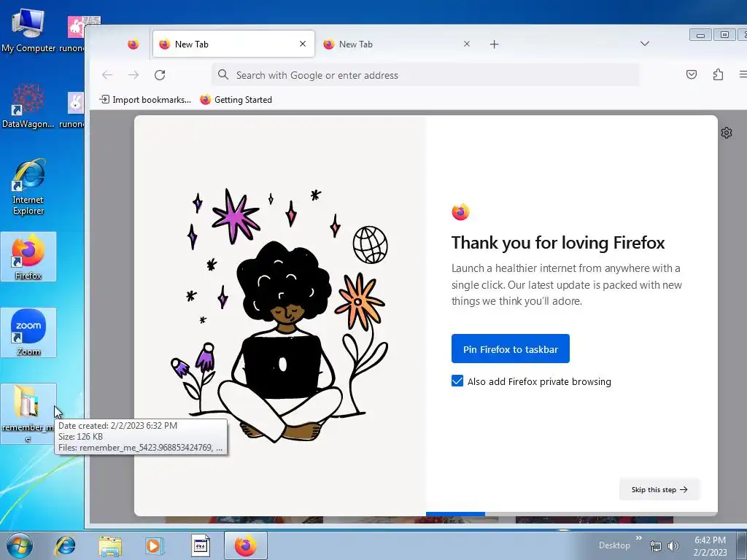747x560 pixels.
Task: Click the Thank you for loving Firefox heading
Action: 558,243
